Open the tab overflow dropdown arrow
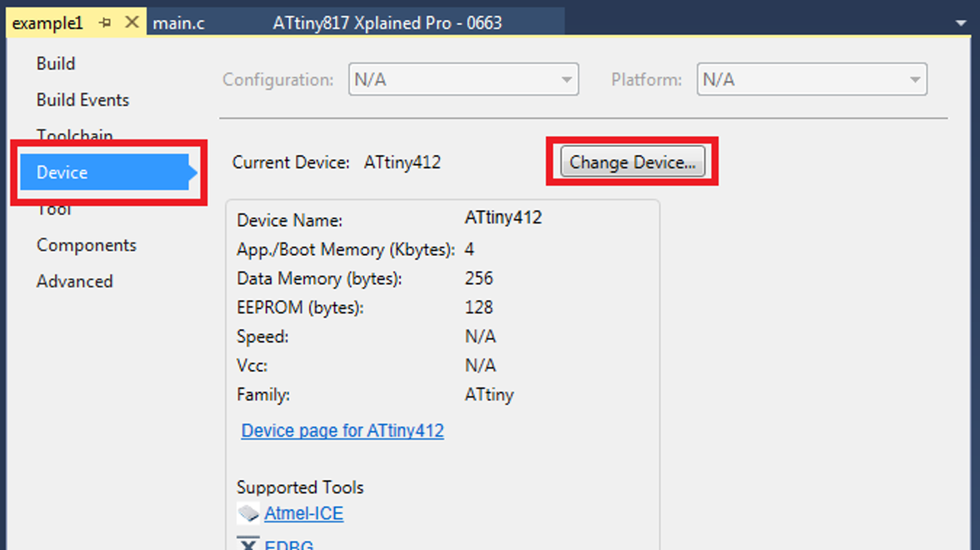Screen dimensions: 980x550 click(x=961, y=23)
